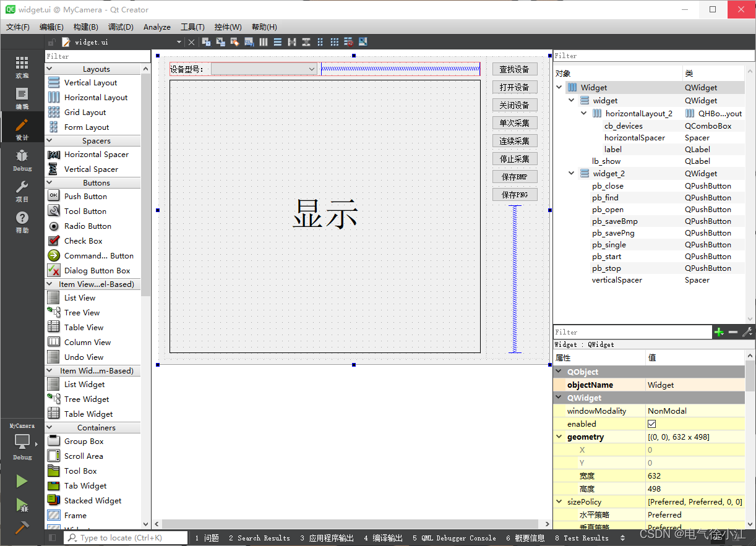The image size is (756, 546).
Task: Open the Analyze menu
Action: click(157, 27)
